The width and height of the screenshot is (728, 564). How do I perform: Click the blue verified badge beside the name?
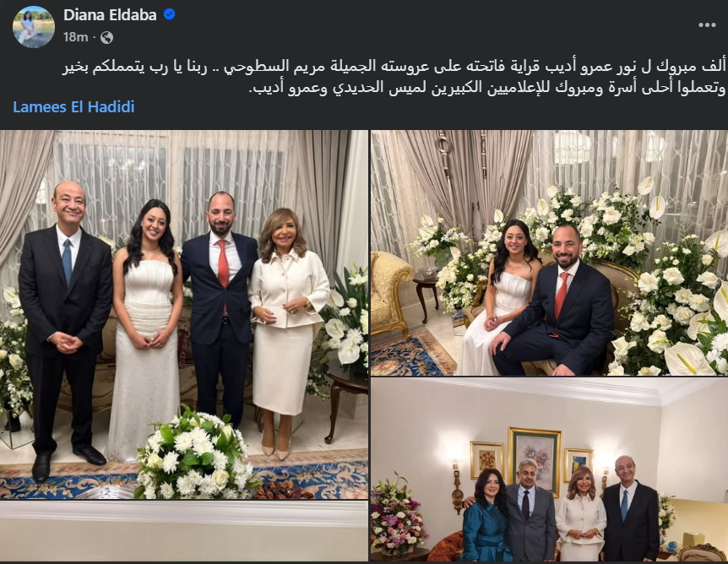[170, 14]
